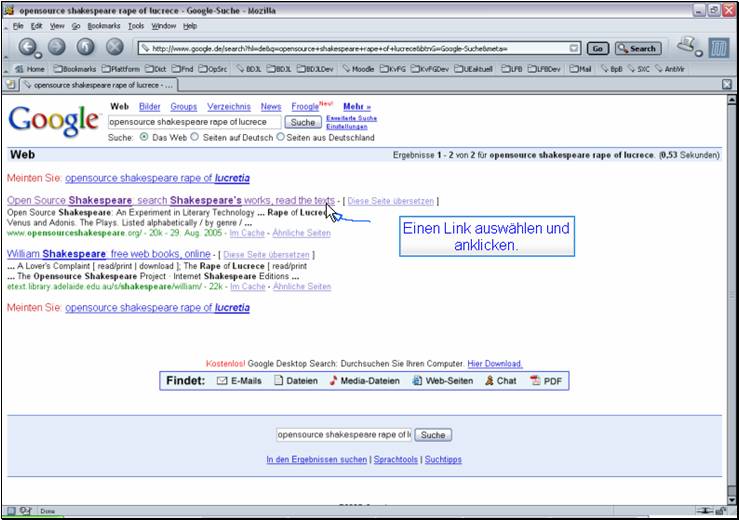
Task: Select 'Seiten auf Deutsch' radio option
Action: (x=195, y=136)
